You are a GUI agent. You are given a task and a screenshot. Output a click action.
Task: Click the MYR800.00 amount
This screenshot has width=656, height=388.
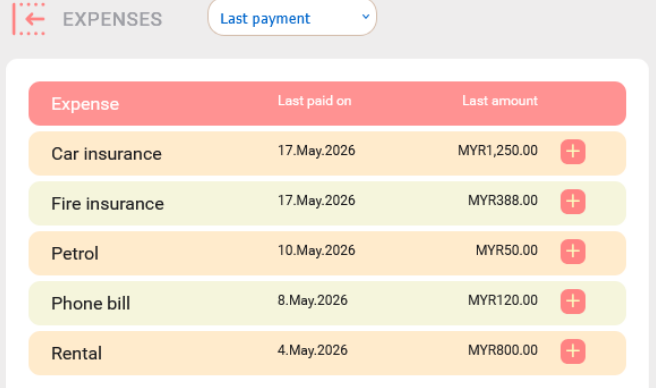(503, 349)
